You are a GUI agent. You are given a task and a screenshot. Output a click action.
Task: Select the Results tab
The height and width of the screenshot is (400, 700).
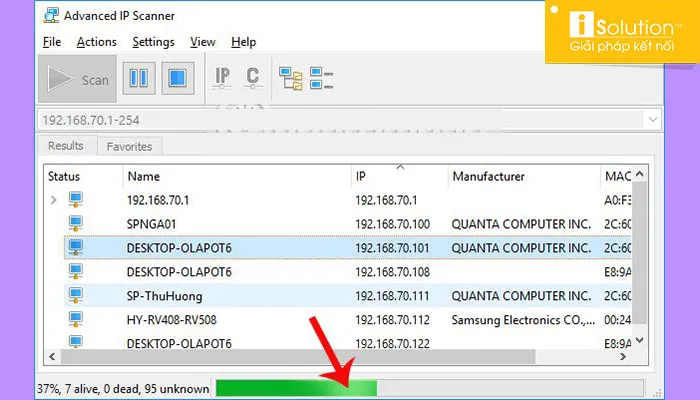[x=66, y=146]
